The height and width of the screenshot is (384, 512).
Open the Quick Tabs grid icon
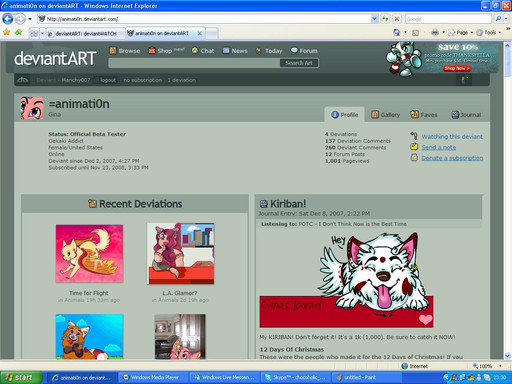click(34, 33)
